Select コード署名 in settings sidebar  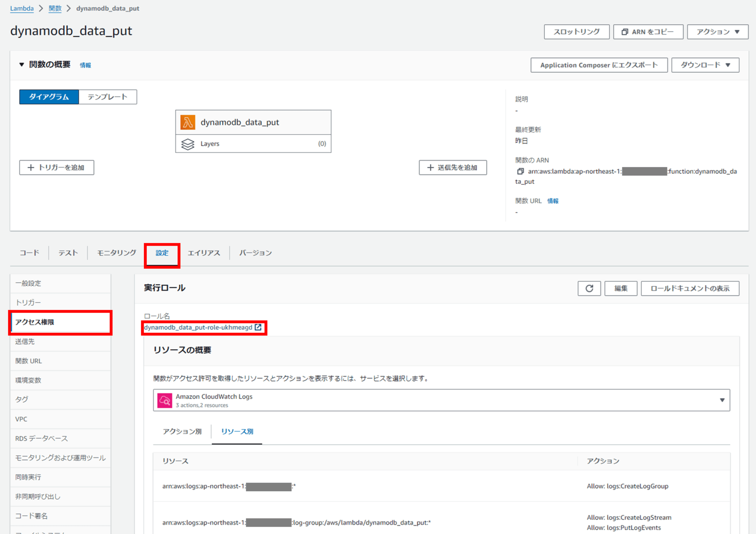(x=60, y=516)
